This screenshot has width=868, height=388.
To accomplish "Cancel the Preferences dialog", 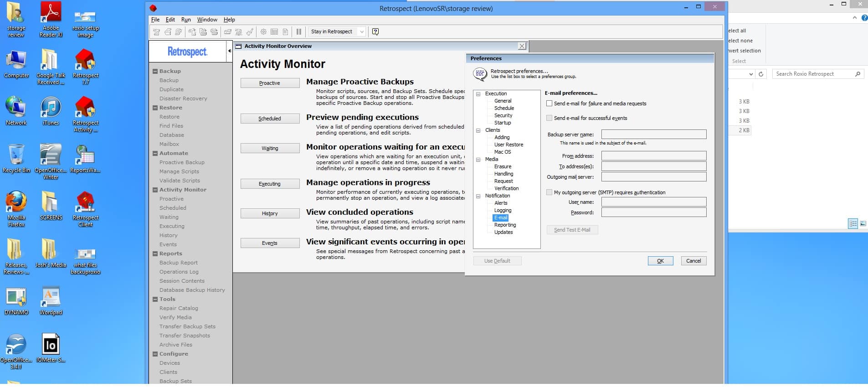I will coord(693,261).
